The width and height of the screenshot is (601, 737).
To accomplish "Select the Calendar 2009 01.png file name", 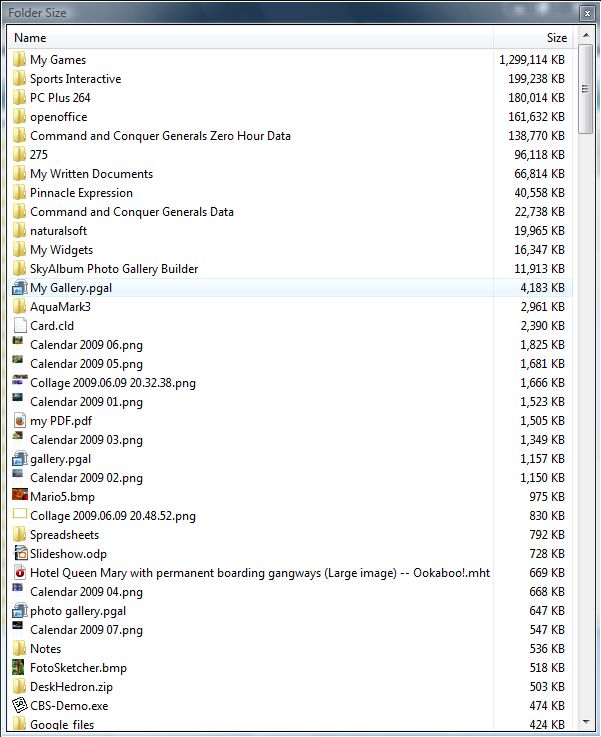I will point(86,402).
